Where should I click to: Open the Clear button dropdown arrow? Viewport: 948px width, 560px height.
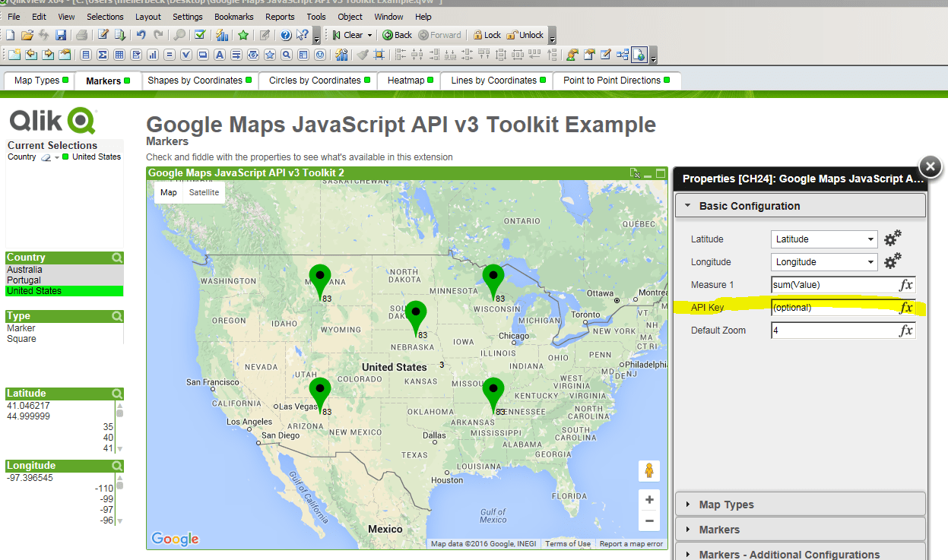369,35
